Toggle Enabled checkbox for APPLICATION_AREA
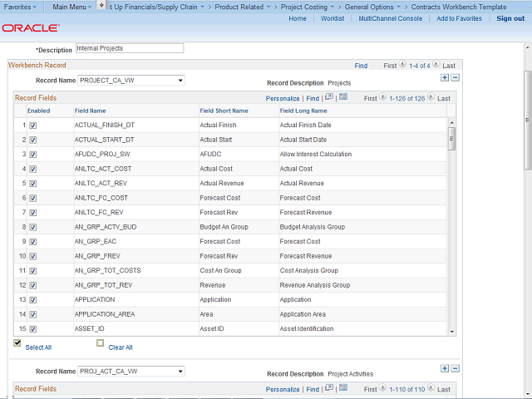Image resolution: width=532 pixels, height=399 pixels. 33,314
